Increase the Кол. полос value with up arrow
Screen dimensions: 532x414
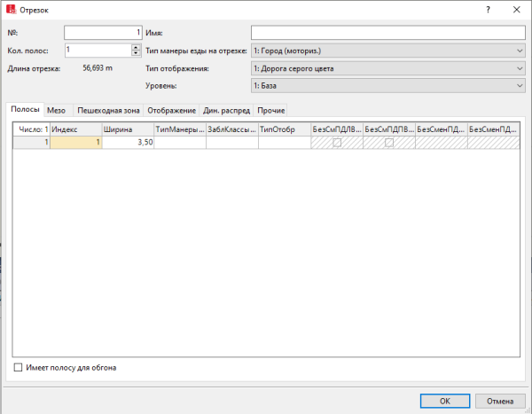[x=136, y=47]
